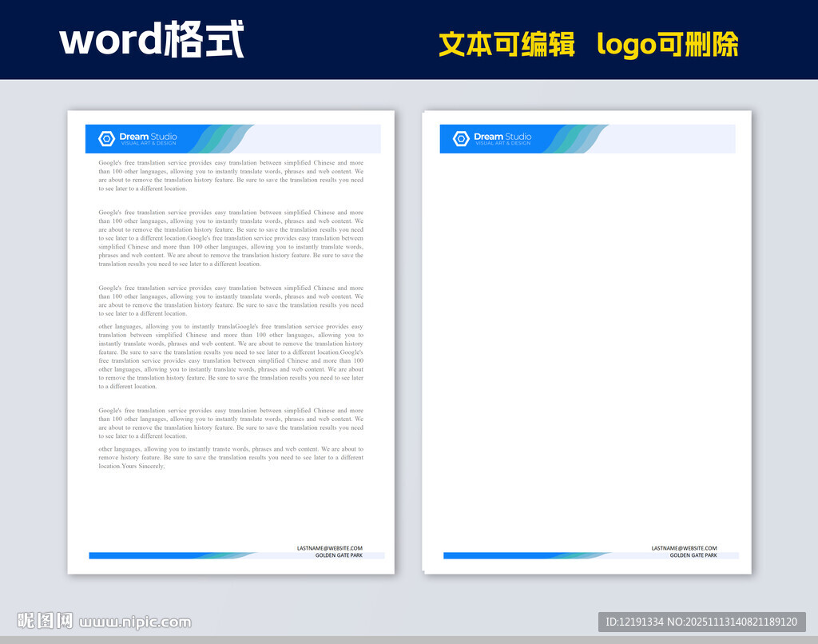Screen dimensions: 818x644
Task: Click the Dream Studio hexagon logo on left letterhead
Action: tap(105, 138)
